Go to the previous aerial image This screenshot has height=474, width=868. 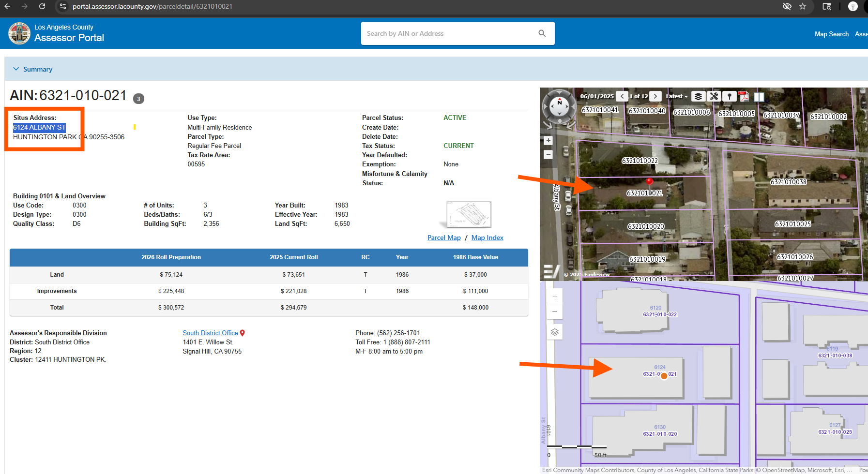(x=623, y=96)
